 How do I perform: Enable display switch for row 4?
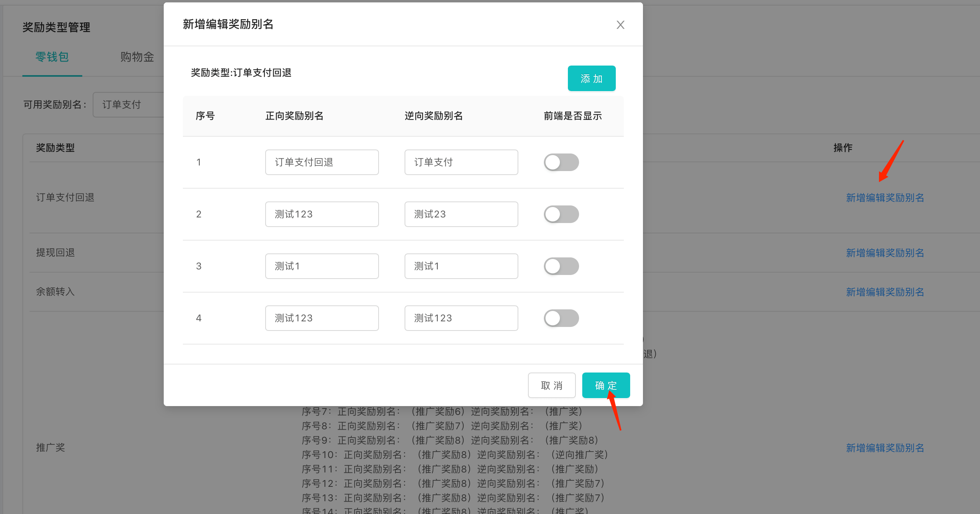pyautogui.click(x=561, y=318)
